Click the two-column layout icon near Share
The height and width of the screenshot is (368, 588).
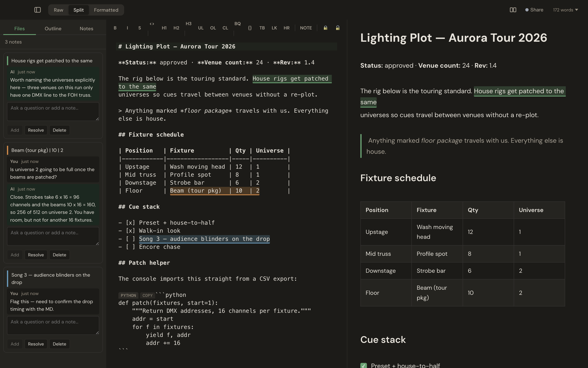[x=513, y=10]
